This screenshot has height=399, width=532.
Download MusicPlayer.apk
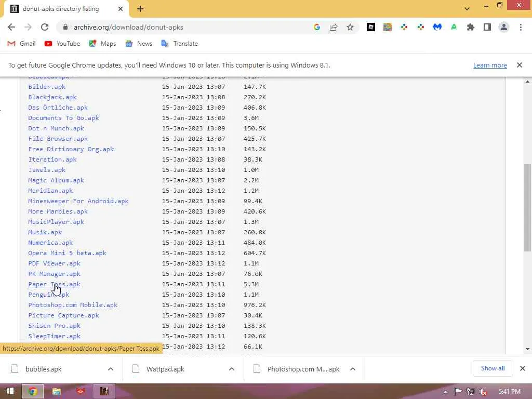(x=56, y=222)
